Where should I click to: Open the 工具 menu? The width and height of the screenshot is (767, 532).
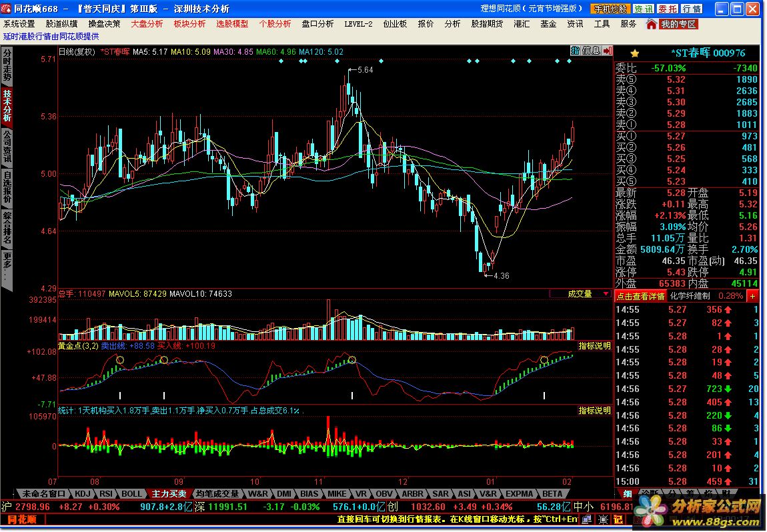pyautogui.click(x=602, y=23)
